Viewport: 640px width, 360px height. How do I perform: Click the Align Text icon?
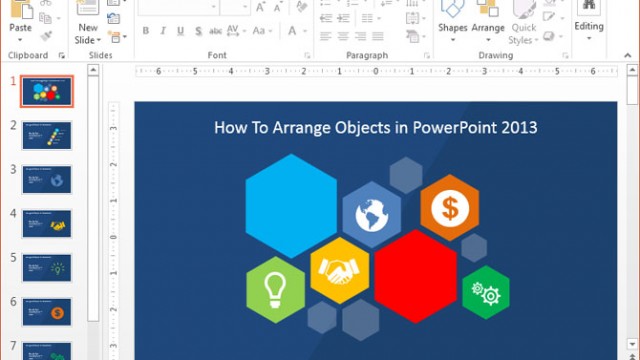point(412,18)
